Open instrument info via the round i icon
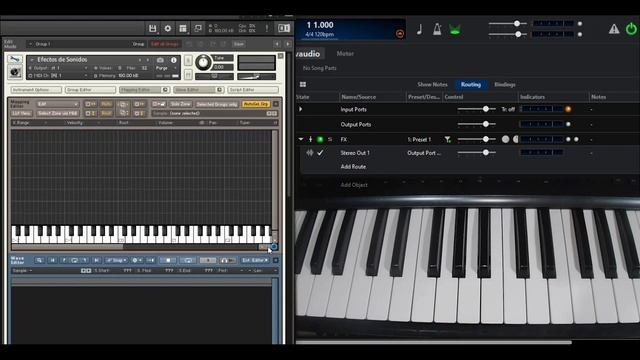 [173, 60]
